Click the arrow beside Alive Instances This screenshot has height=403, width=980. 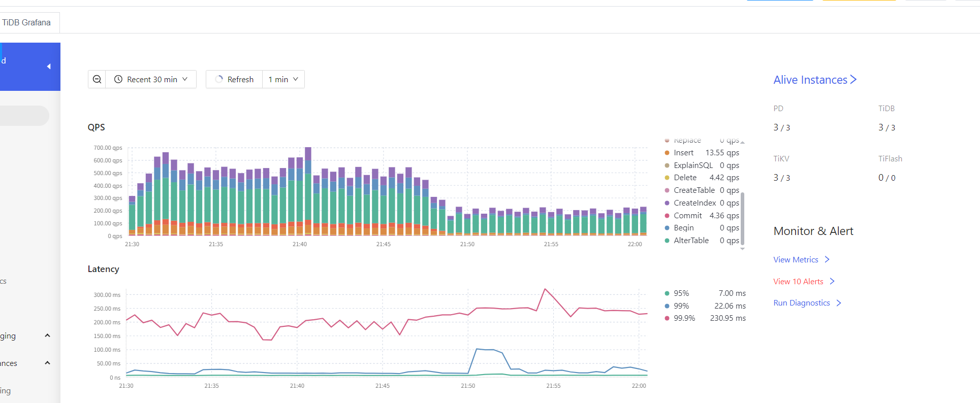click(853, 80)
